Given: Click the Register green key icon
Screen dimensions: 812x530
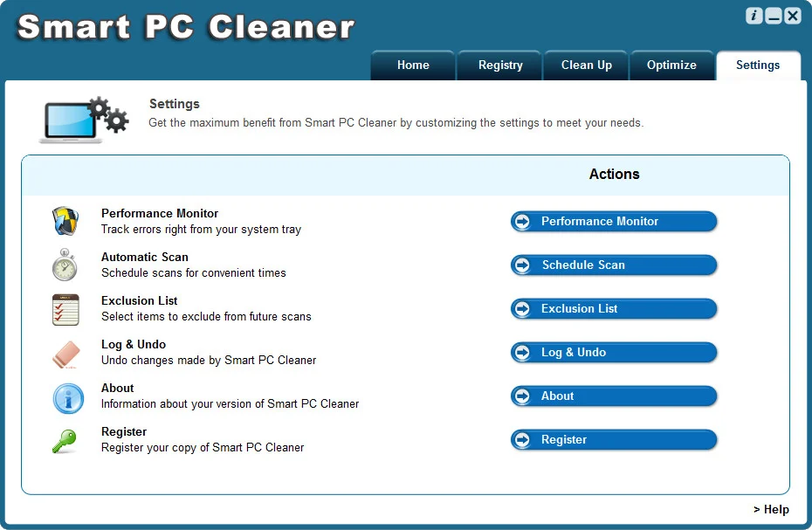Looking at the screenshot, I should click(65, 442).
